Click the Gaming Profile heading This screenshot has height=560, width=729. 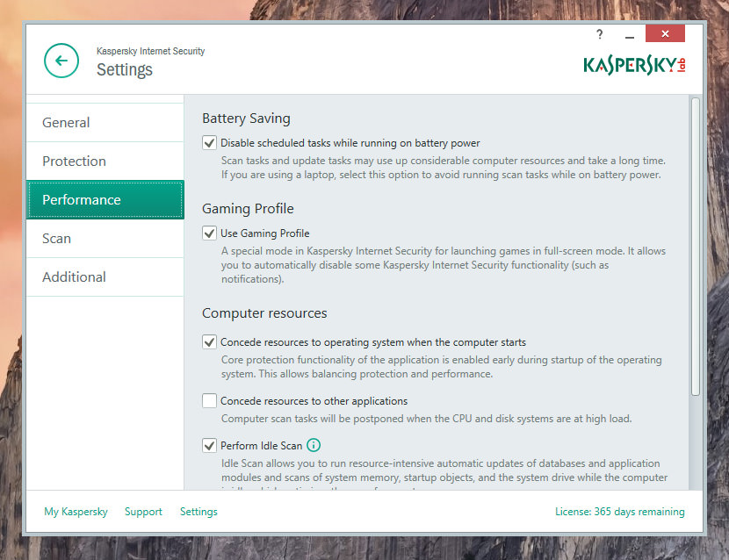(248, 209)
